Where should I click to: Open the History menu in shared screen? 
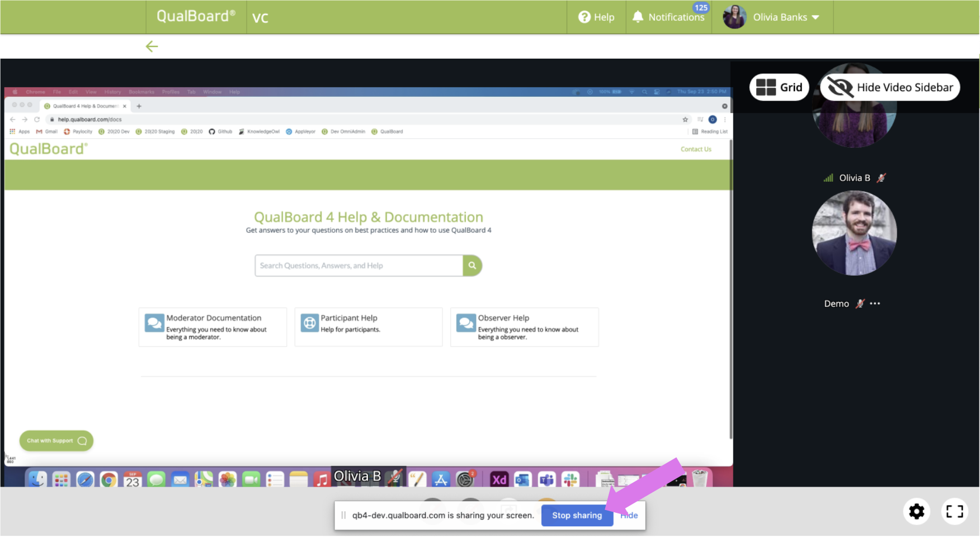pyautogui.click(x=112, y=92)
